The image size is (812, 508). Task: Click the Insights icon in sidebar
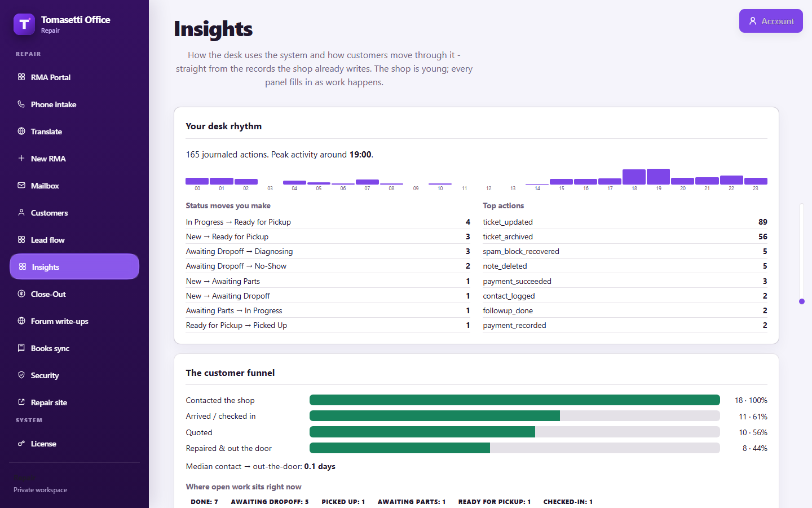[23, 266]
